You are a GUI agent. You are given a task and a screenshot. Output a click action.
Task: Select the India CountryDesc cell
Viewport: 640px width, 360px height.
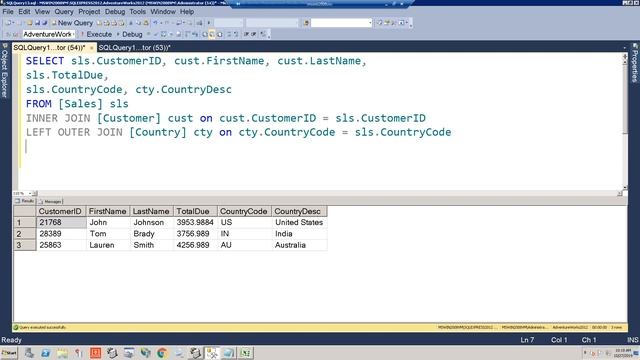pyautogui.click(x=299, y=233)
